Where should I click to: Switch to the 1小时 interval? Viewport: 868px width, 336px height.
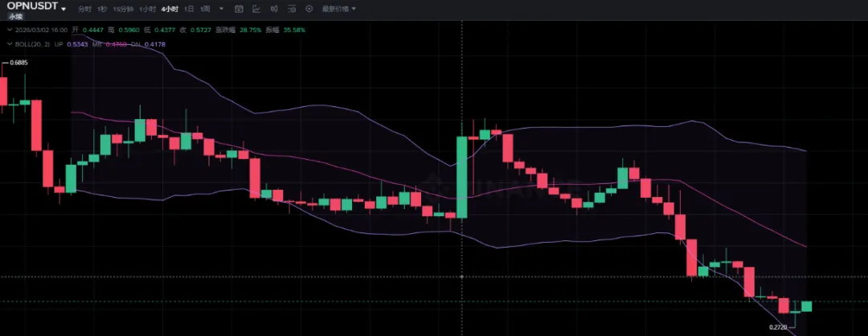point(147,9)
